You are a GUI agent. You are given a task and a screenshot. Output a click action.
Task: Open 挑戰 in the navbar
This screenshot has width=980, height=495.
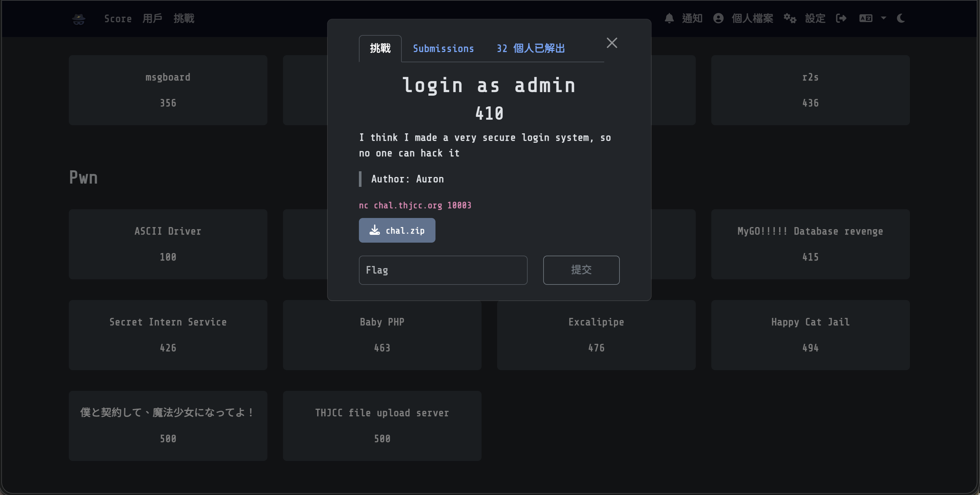point(184,18)
